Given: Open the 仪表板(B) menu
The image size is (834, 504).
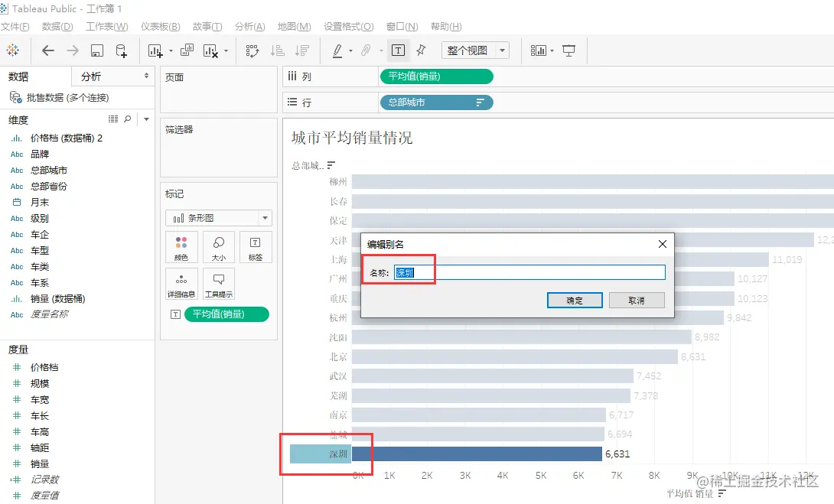Looking at the screenshot, I should (x=160, y=27).
